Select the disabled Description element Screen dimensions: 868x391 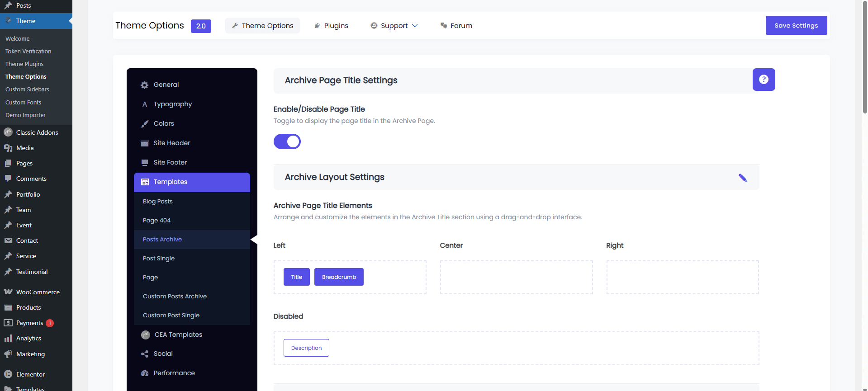tap(306, 348)
